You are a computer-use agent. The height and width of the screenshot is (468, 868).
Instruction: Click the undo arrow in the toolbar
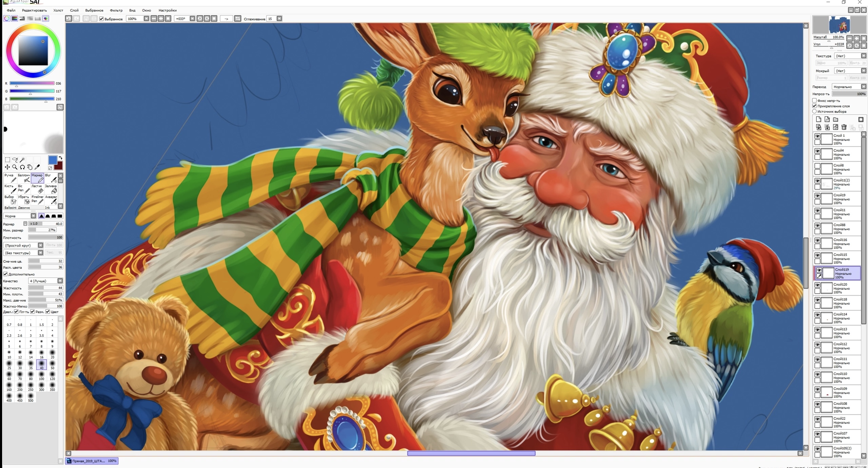[69, 19]
